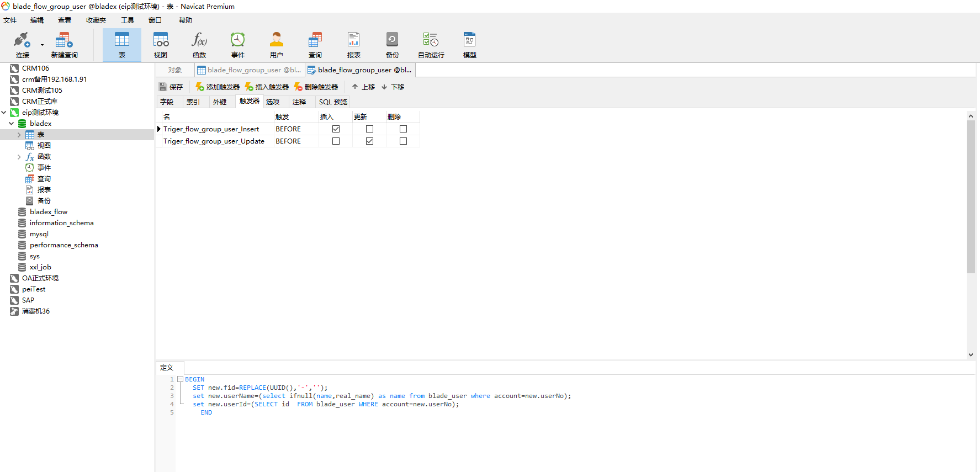Viewport: 980px width, 472px height.
Task: Switch to first blade_flow_group_user table tab
Action: point(250,70)
